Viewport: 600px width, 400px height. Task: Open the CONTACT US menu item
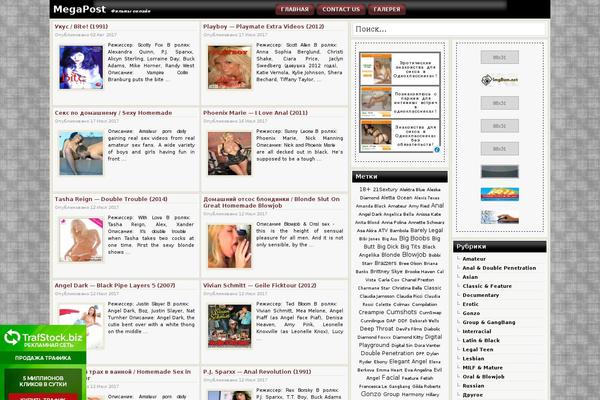pos(341,10)
